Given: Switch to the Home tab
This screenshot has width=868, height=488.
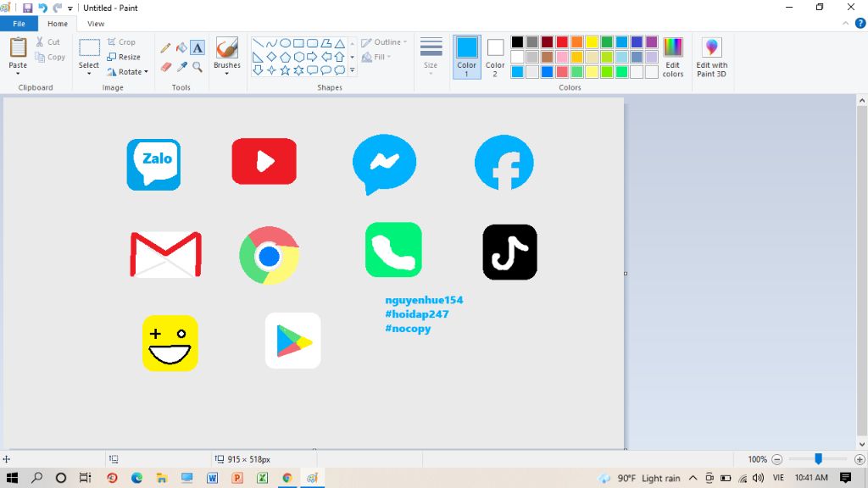Looking at the screenshot, I should tap(58, 24).
